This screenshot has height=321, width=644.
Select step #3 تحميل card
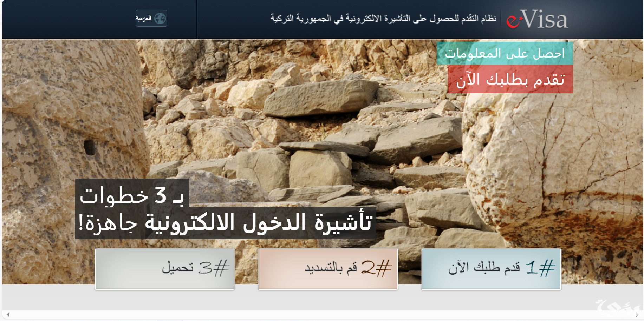[165, 269]
